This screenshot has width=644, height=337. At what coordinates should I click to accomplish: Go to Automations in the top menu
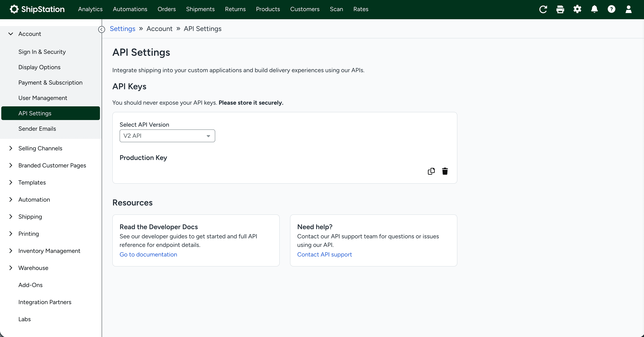pyautogui.click(x=130, y=9)
